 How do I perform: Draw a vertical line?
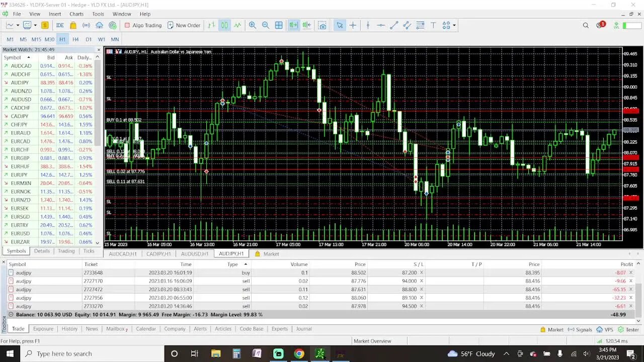[368, 25]
